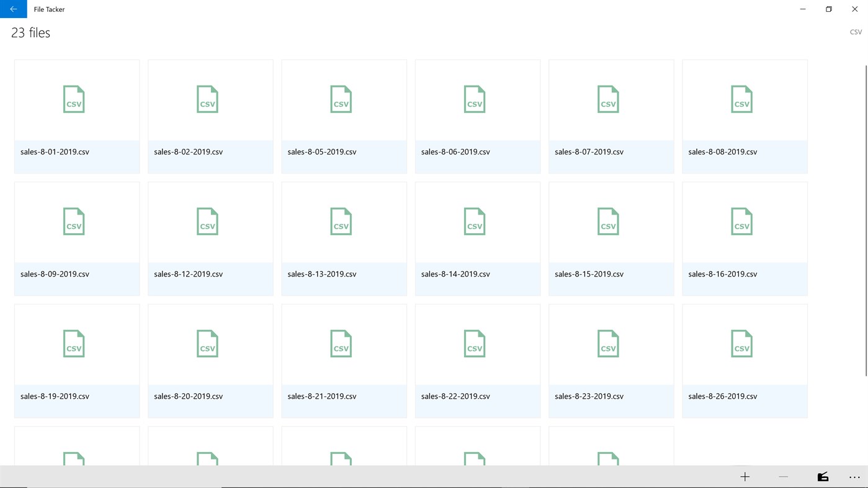Click CSV icon of sales-8-20-2019.csv
This screenshot has height=488, width=868.
point(207,344)
